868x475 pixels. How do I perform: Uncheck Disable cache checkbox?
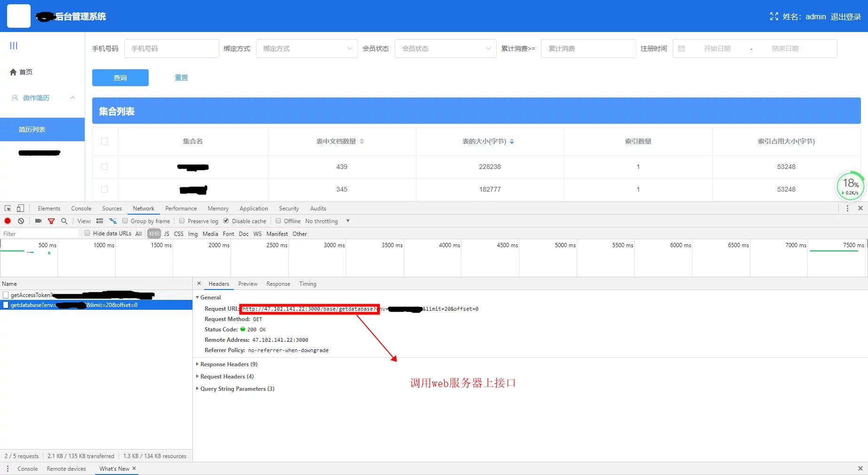(x=226, y=221)
